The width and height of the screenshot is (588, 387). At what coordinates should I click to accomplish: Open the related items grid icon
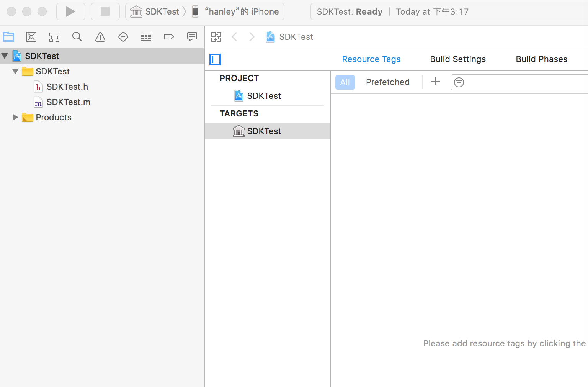[216, 37]
